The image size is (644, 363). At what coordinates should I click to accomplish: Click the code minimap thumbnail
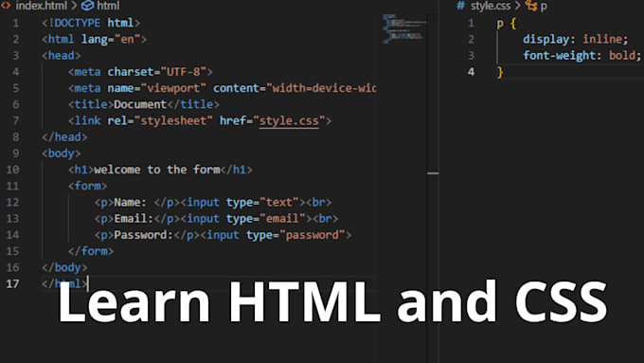[x=404, y=28]
